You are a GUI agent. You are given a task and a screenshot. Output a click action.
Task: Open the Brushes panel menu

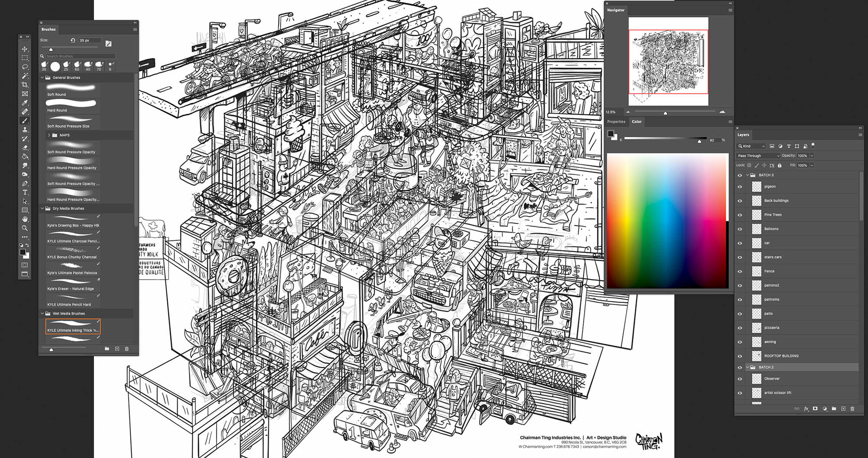[135, 29]
